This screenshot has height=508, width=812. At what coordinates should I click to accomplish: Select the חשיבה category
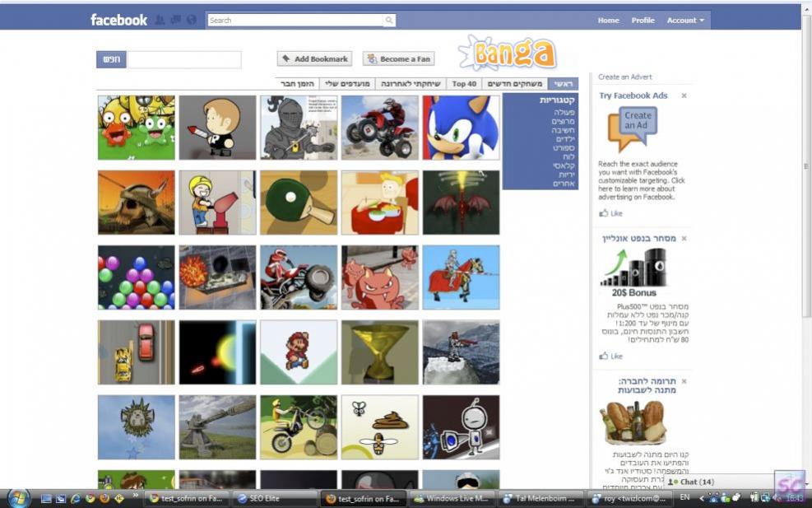[x=563, y=130]
